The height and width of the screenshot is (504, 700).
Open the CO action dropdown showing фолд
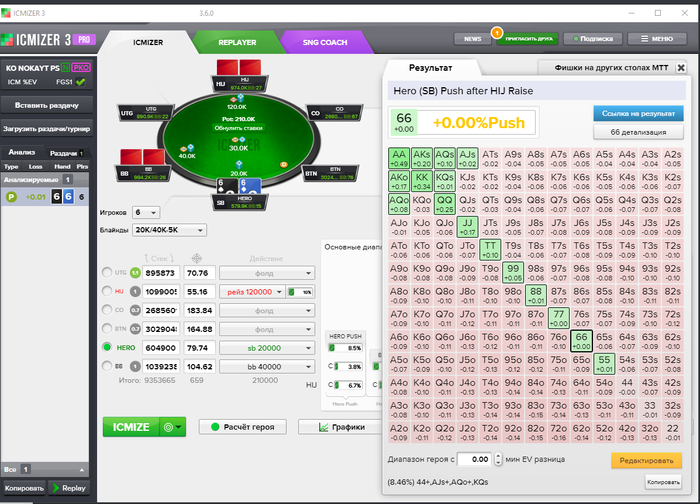267,311
